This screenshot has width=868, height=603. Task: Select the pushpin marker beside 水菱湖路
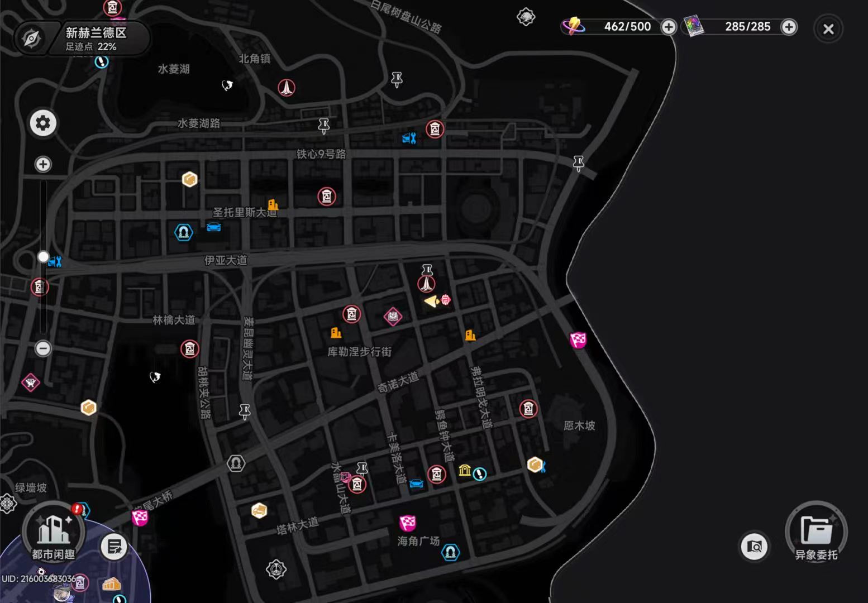click(x=324, y=126)
